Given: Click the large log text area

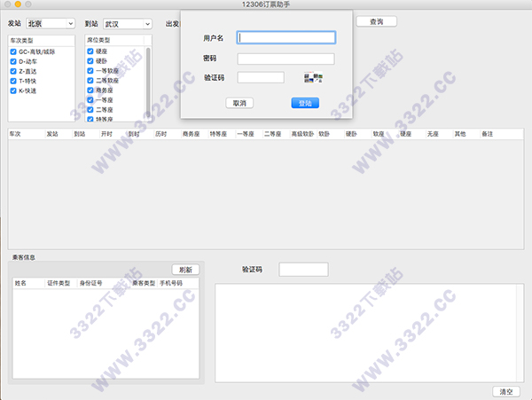Looking at the screenshot, I should click(x=370, y=333).
